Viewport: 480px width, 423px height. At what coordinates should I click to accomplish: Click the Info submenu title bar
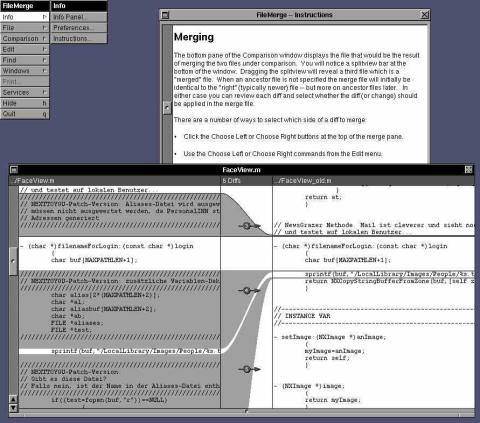tap(79, 6)
